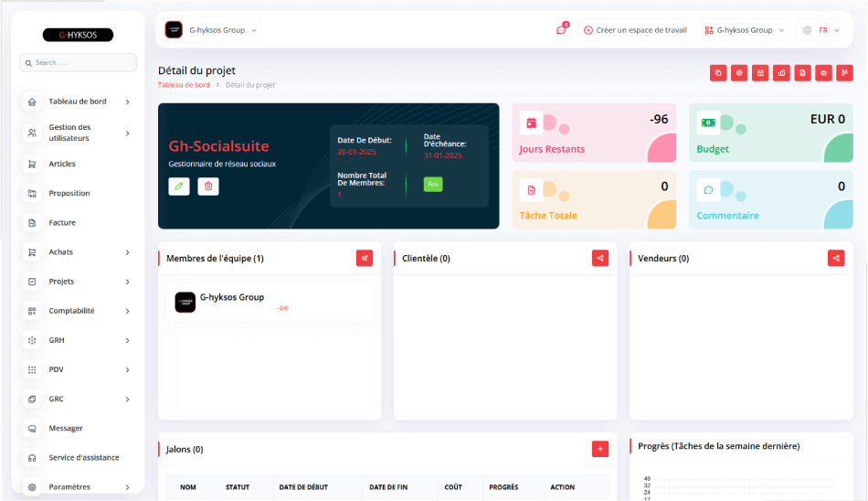
Task: Delete Gh-Socialsuite project via trash icon
Action: coord(208,187)
